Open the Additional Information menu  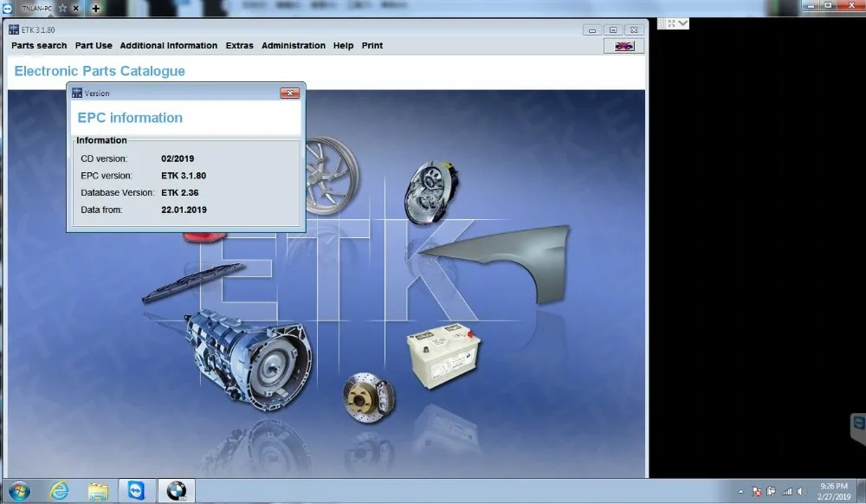(x=169, y=46)
